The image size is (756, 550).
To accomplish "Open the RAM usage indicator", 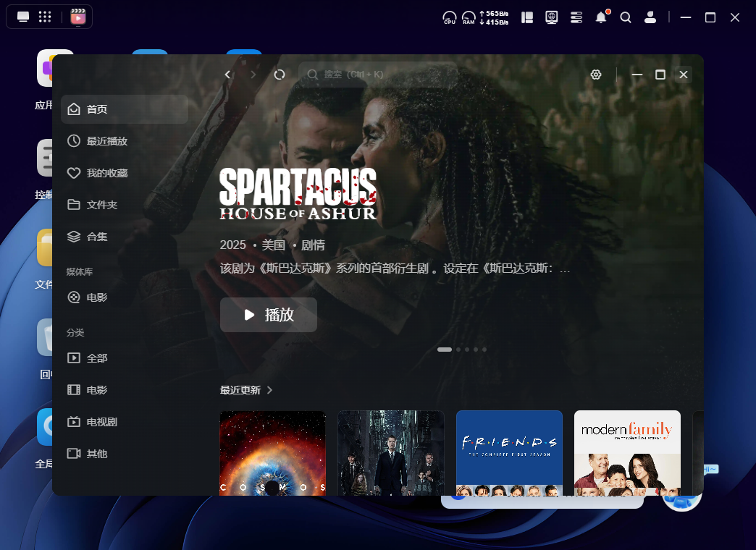I will [x=469, y=18].
